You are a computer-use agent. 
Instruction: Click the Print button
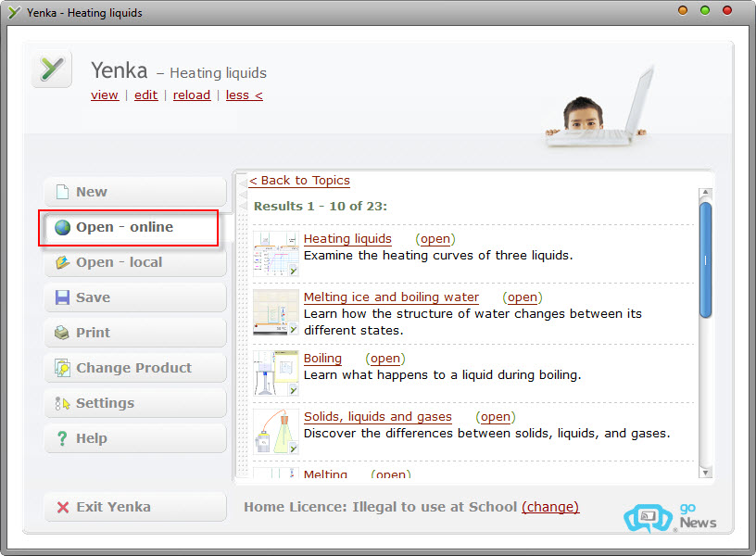click(135, 333)
